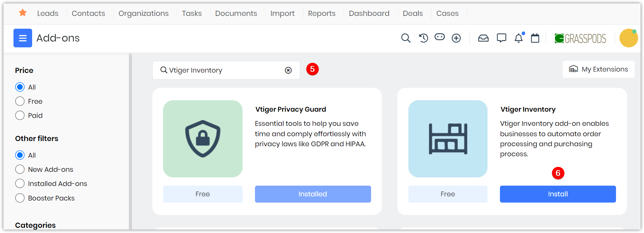Go to Reports
The image size is (644, 233).
click(x=322, y=13)
